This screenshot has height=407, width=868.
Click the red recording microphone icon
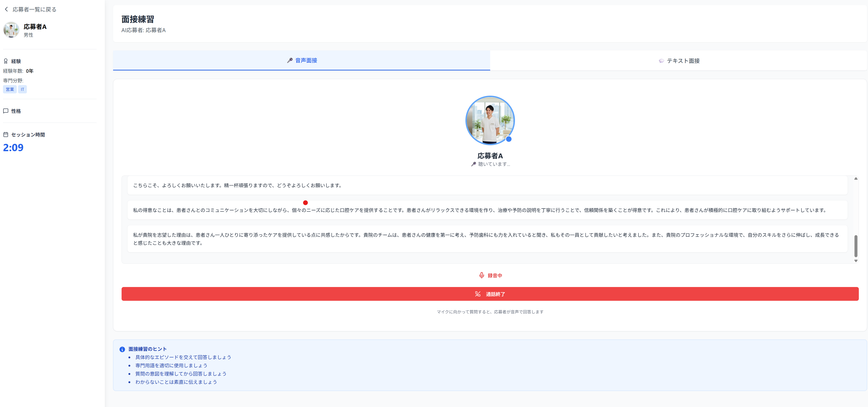[x=481, y=275]
